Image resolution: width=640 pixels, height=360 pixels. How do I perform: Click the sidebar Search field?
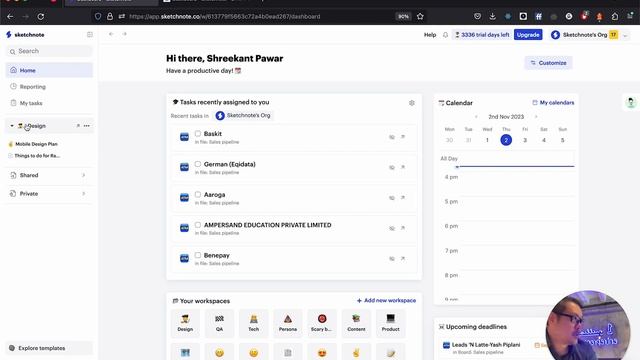49,51
